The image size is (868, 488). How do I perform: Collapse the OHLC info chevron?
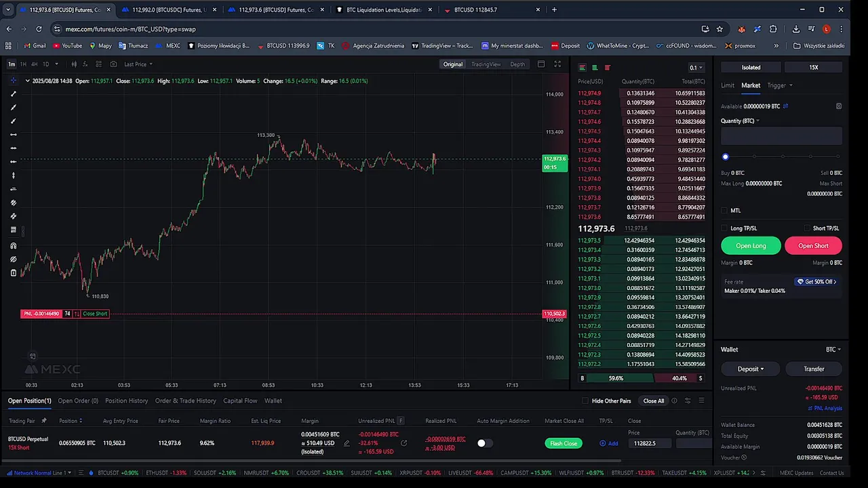(27, 81)
